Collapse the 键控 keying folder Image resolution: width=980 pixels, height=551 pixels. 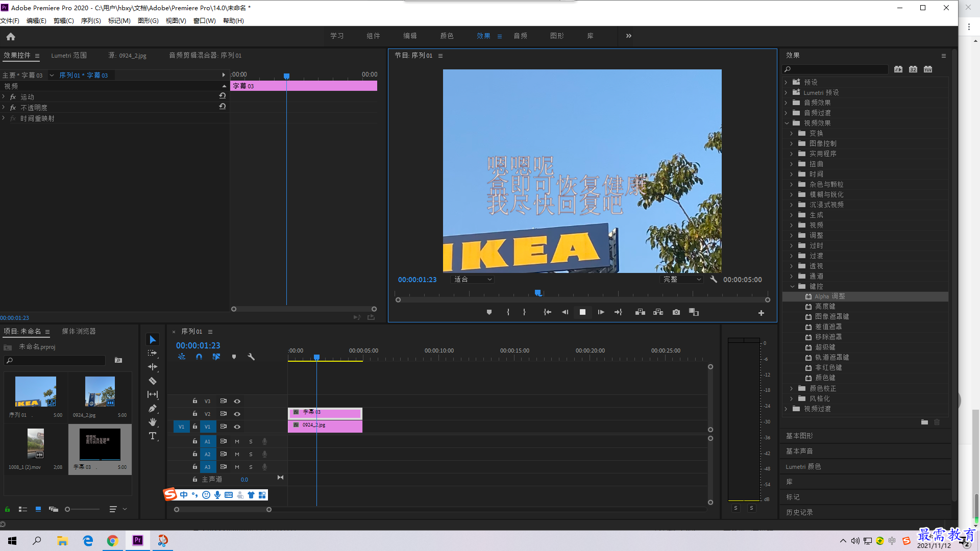[x=792, y=286]
